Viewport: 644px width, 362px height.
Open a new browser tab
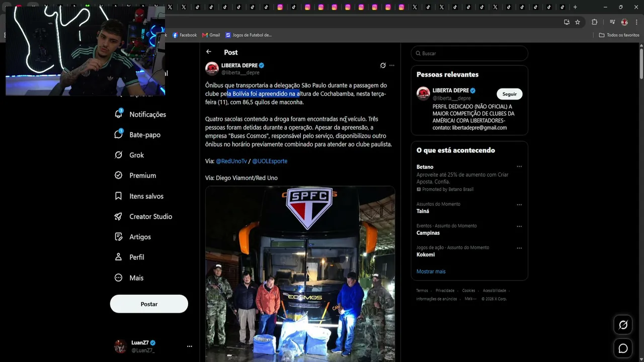[x=575, y=7]
